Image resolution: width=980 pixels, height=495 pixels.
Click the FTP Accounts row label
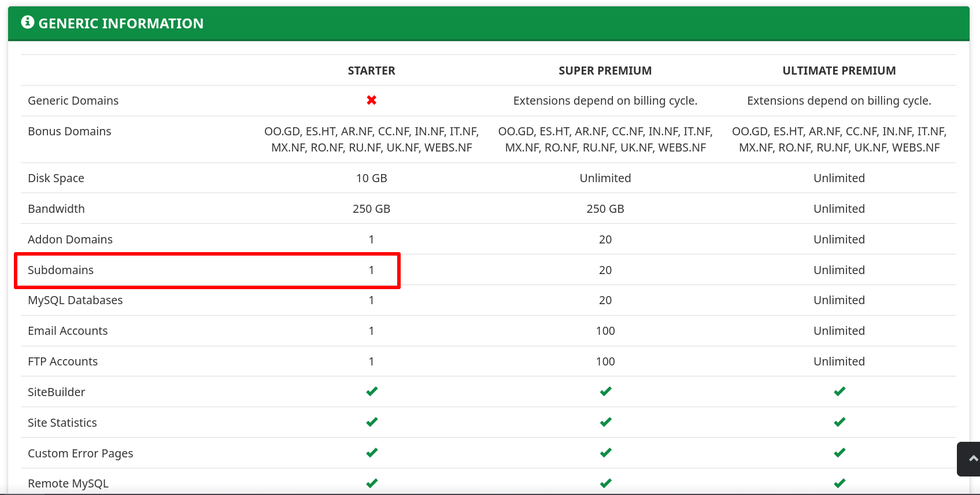(62, 361)
